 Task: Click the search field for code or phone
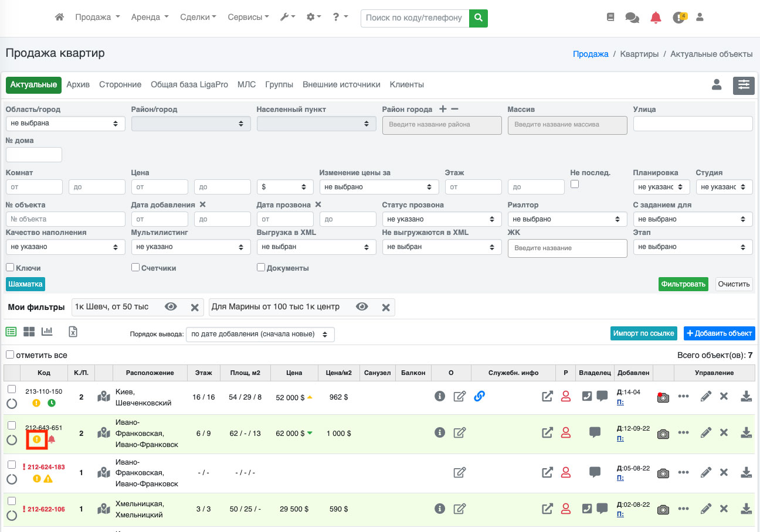[x=415, y=18]
